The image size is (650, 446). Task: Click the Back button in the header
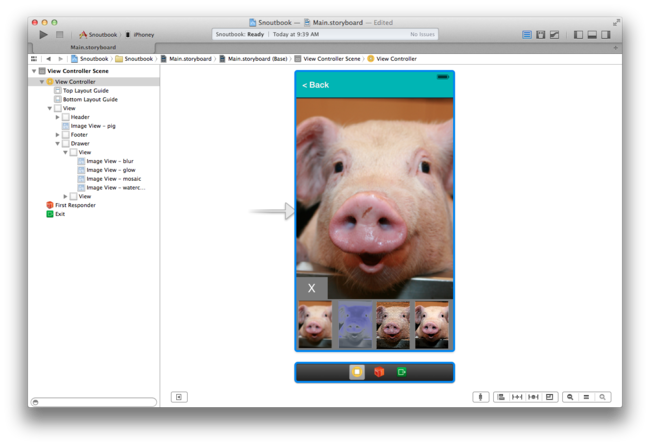click(x=316, y=85)
